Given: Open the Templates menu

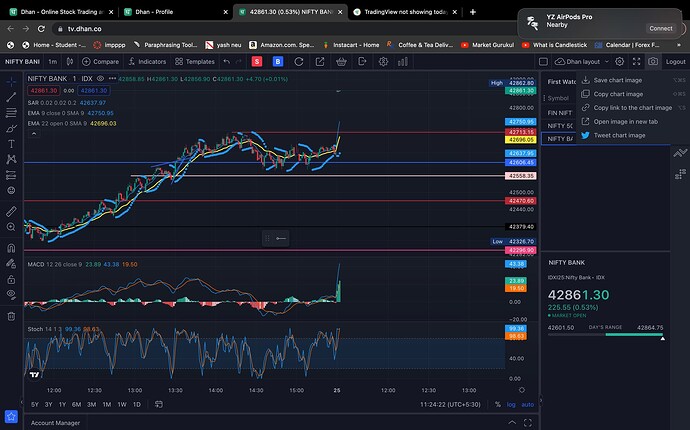Looking at the screenshot, I should pyautogui.click(x=195, y=62).
